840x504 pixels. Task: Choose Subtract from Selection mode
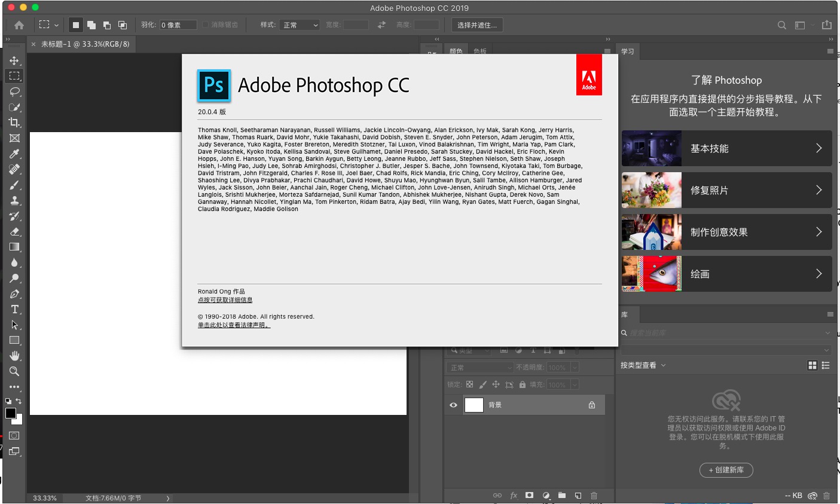pos(107,25)
